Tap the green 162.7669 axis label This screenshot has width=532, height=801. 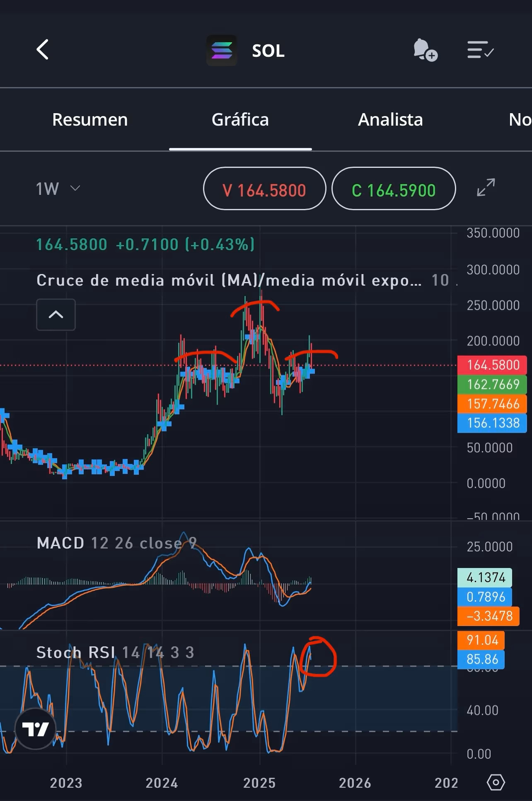[x=492, y=384]
